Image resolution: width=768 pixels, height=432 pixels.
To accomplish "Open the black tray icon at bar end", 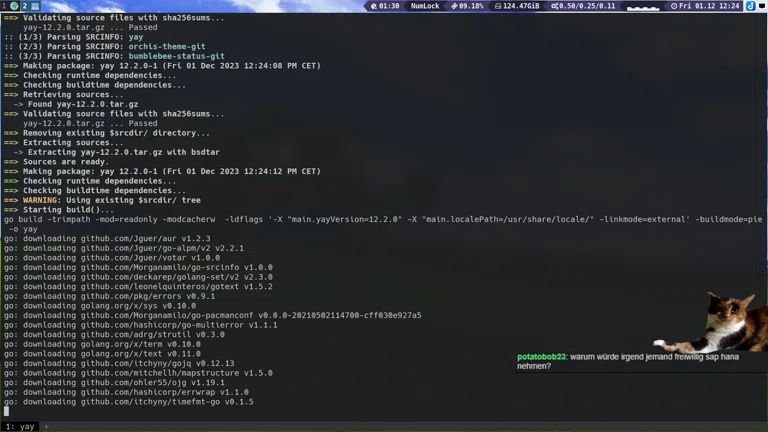I will click(x=762, y=6).
